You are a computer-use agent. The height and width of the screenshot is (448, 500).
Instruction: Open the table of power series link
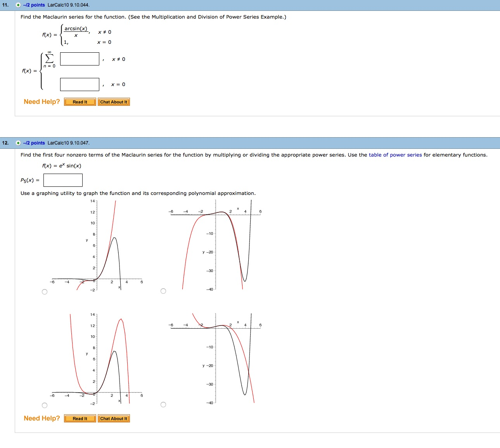[396, 155]
